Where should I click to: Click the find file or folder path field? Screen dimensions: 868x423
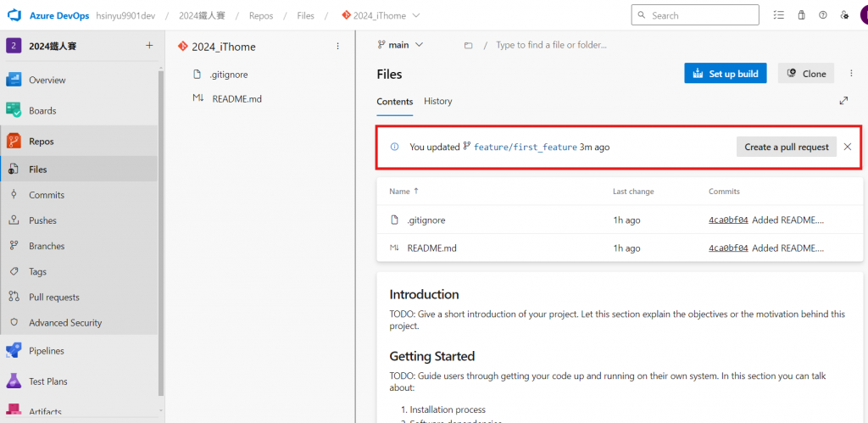(x=551, y=45)
